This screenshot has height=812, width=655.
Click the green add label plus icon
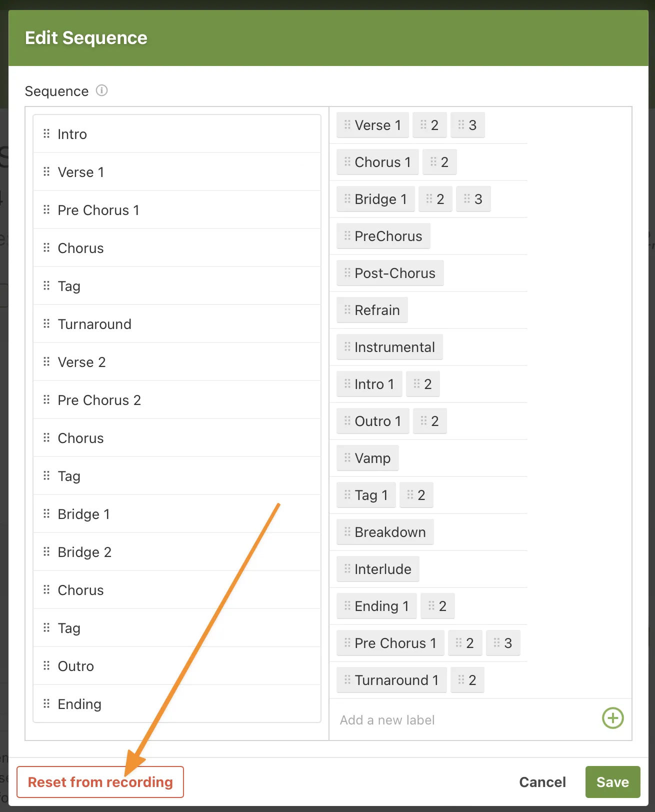tap(612, 718)
